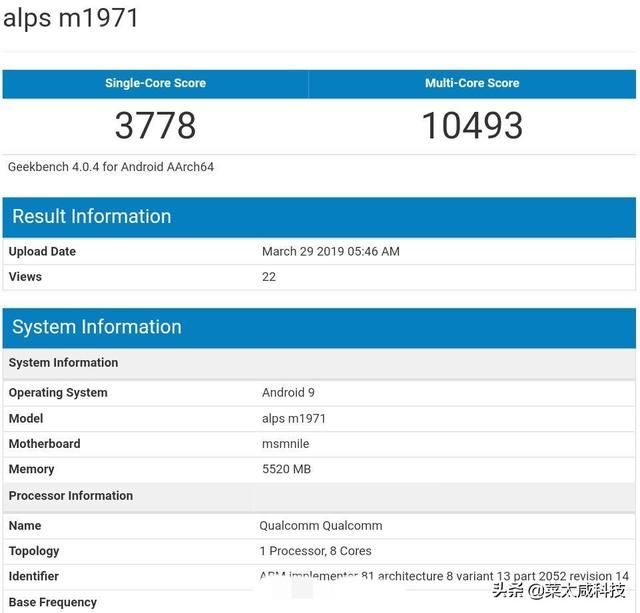Click the Base Frequency row label

(x=53, y=602)
